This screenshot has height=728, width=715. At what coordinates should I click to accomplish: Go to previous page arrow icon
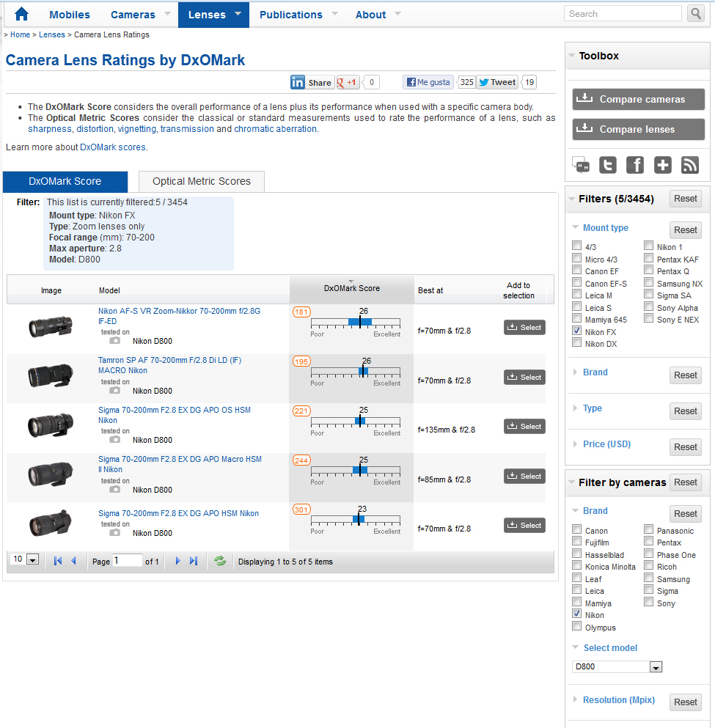click(73, 561)
